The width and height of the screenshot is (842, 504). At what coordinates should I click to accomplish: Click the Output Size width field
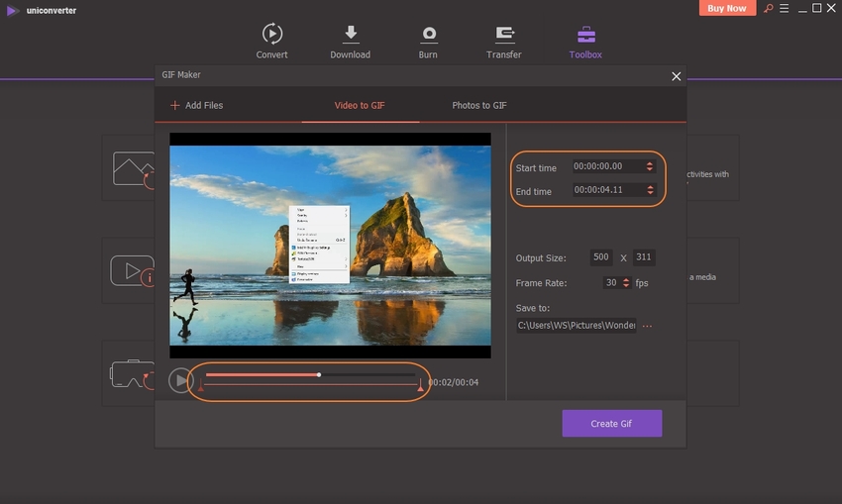[601, 258]
